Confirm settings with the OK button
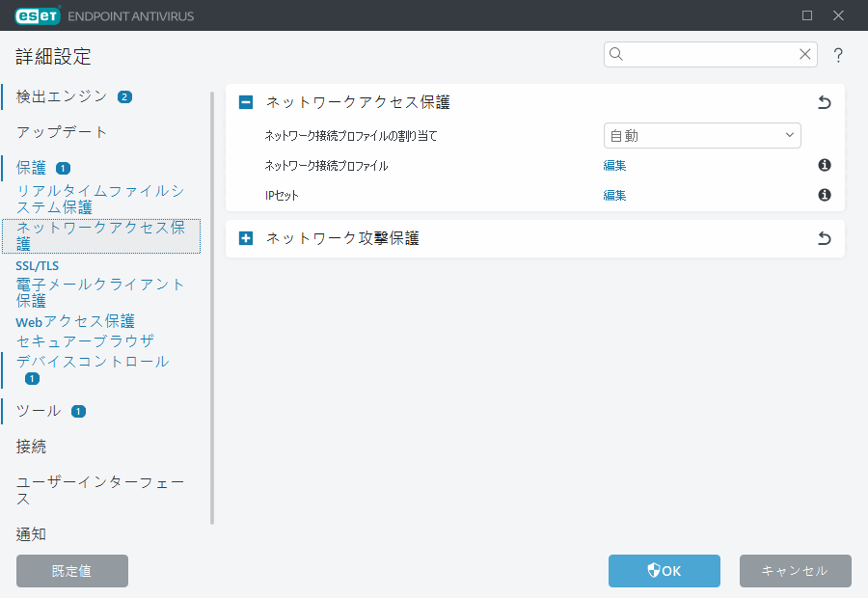Viewport: 868px width, 598px height. coord(664,571)
